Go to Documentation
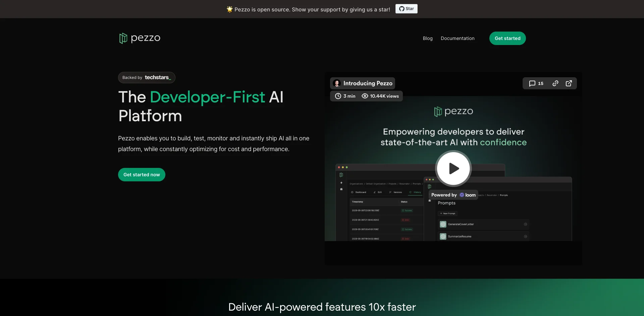 point(458,38)
